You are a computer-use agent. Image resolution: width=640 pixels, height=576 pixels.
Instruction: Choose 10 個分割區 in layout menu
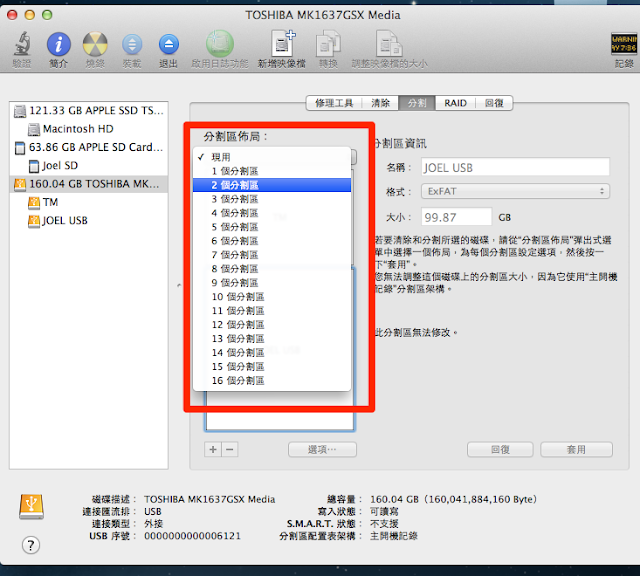272,297
